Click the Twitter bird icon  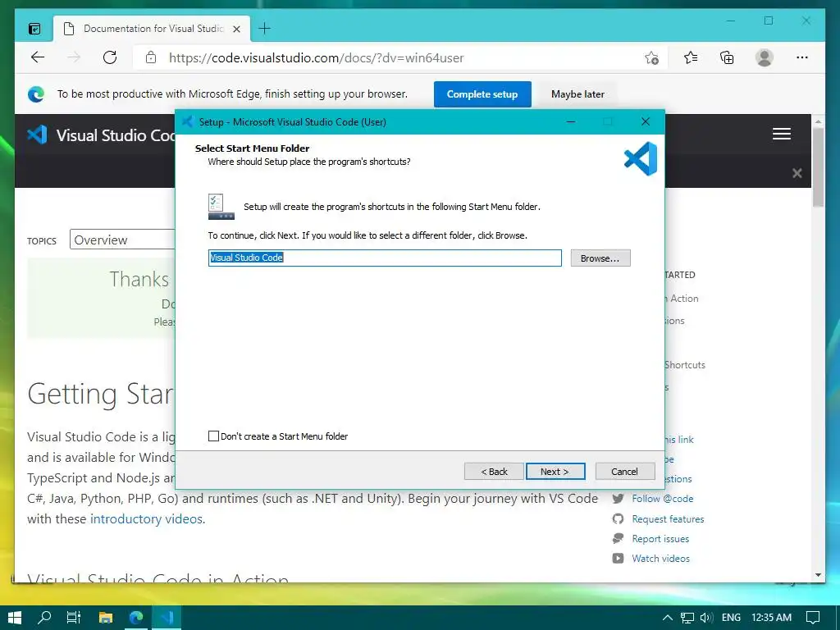pyautogui.click(x=619, y=499)
